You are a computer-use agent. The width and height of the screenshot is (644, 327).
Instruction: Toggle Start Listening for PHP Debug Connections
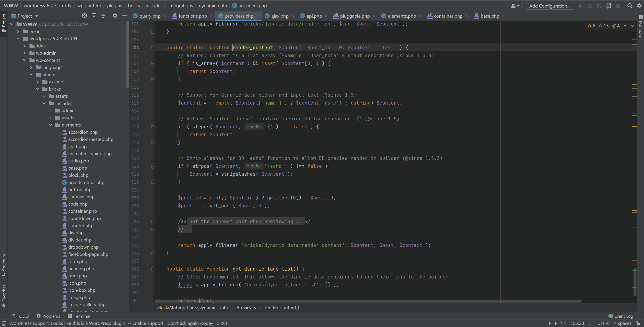click(609, 6)
